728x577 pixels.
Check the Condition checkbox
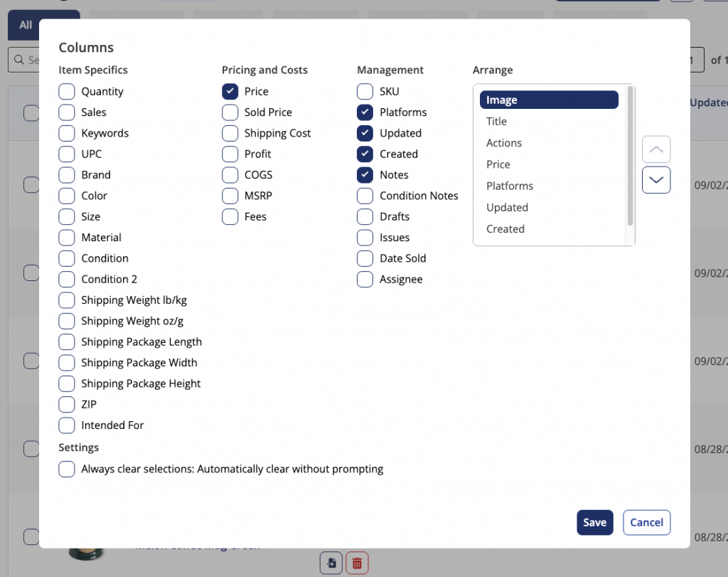pos(67,258)
